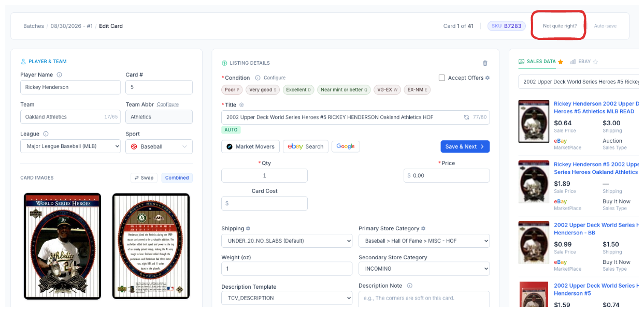
Task: Open the $0.99 sale listing thumbnail
Action: point(534,243)
